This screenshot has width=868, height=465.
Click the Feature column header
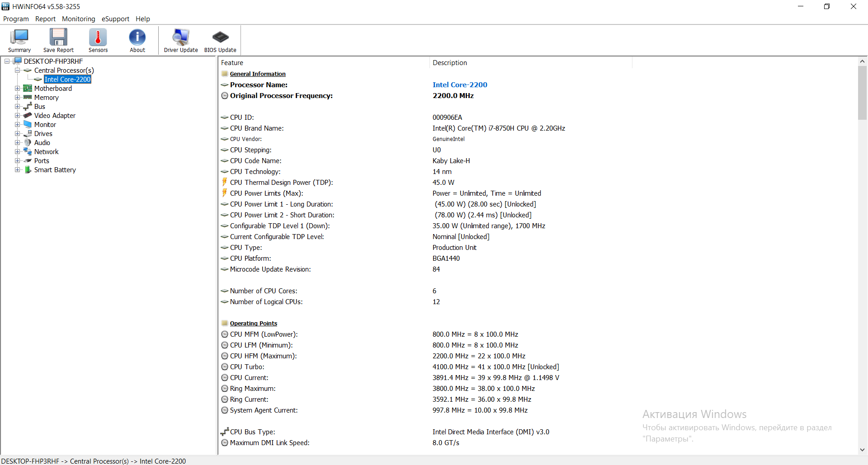click(x=324, y=63)
